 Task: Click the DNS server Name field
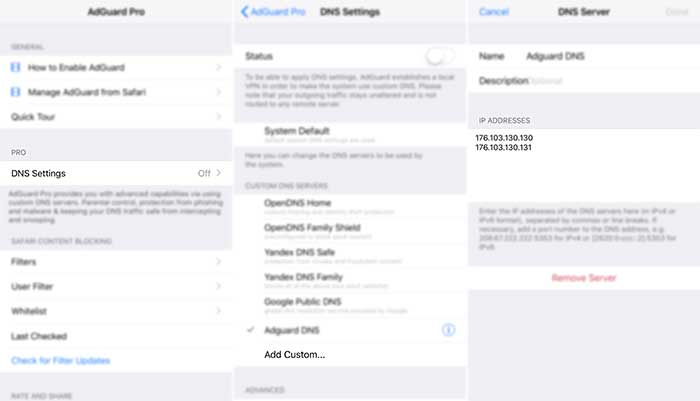pos(600,56)
